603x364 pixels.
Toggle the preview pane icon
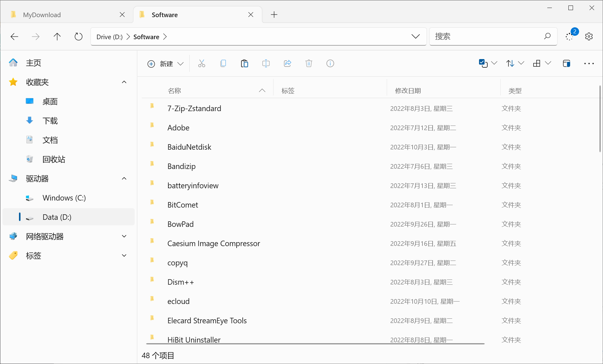point(566,64)
